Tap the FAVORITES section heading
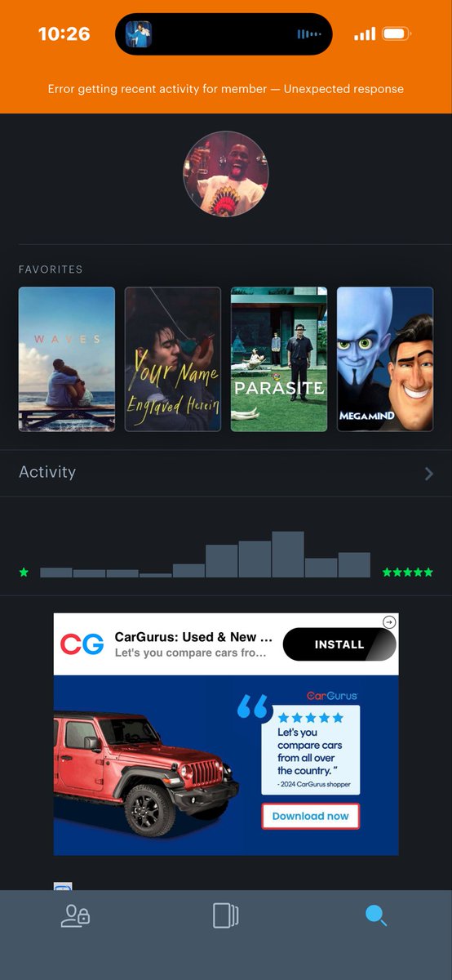Image resolution: width=452 pixels, height=980 pixels. pyautogui.click(x=51, y=269)
